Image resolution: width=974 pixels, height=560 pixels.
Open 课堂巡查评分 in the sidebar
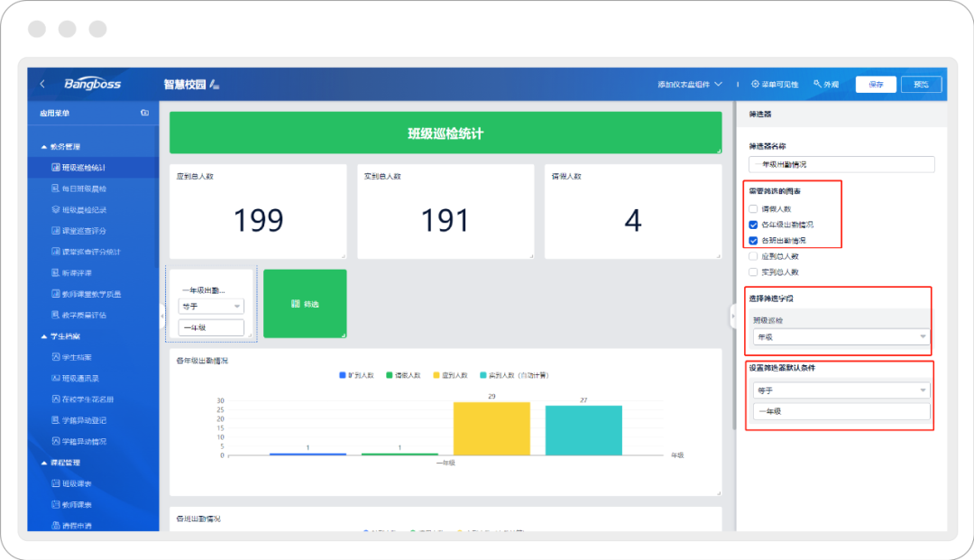coord(78,231)
